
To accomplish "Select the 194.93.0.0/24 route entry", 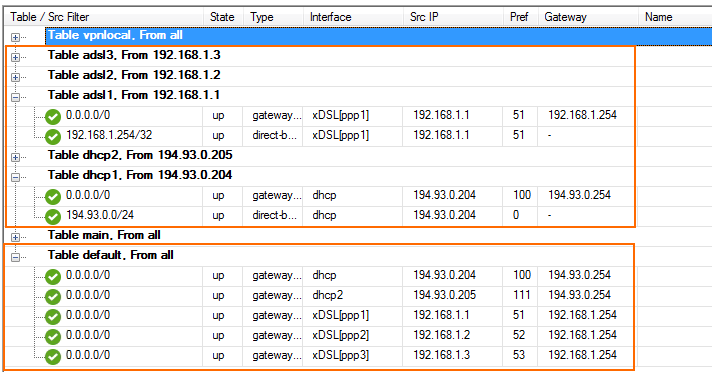I will click(x=100, y=215).
